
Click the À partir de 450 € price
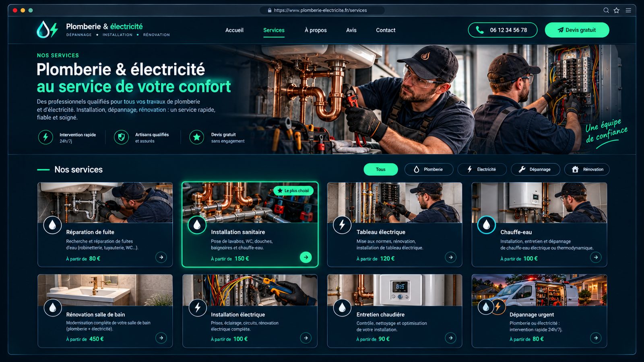point(85,339)
